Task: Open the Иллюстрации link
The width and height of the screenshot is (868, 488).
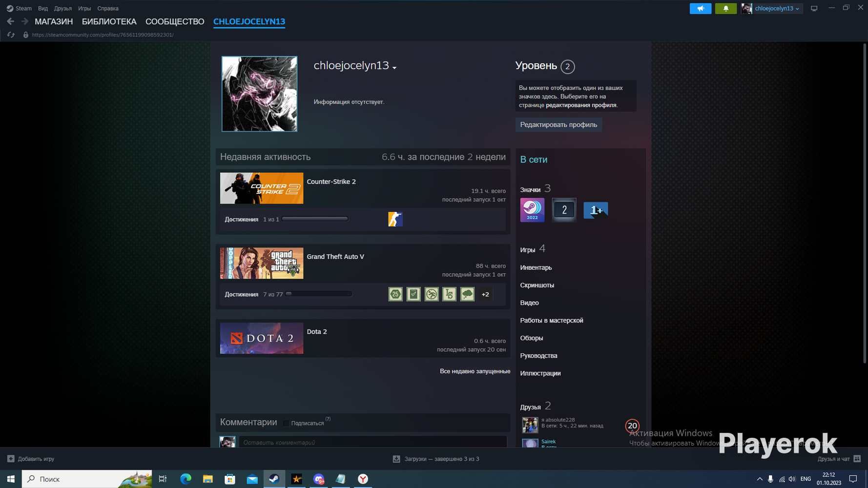Action: click(540, 373)
